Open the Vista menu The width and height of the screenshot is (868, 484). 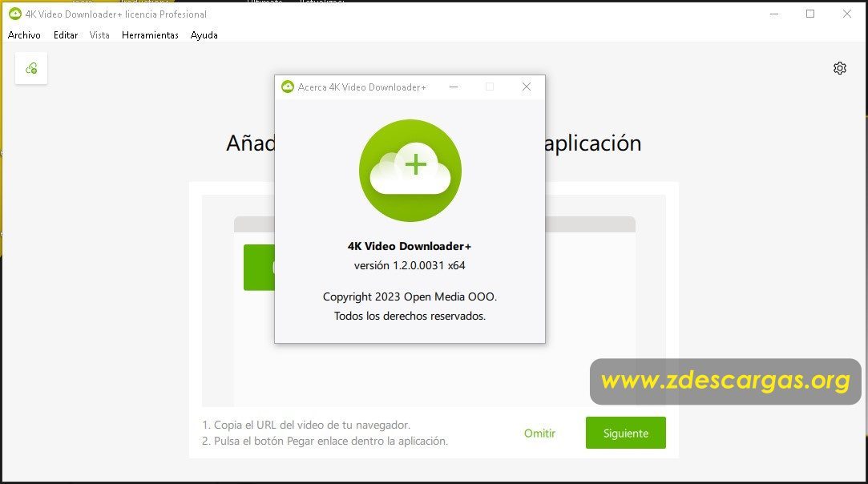point(99,35)
